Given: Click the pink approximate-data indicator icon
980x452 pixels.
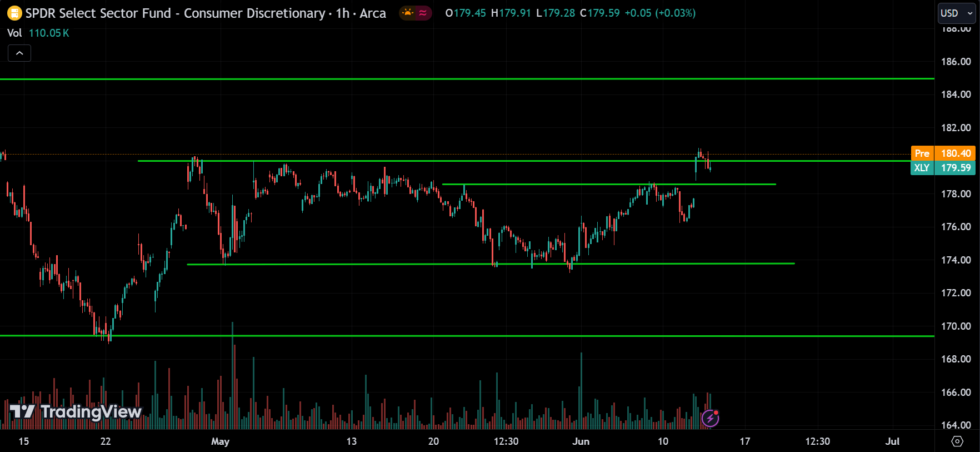Looking at the screenshot, I should click(423, 13).
